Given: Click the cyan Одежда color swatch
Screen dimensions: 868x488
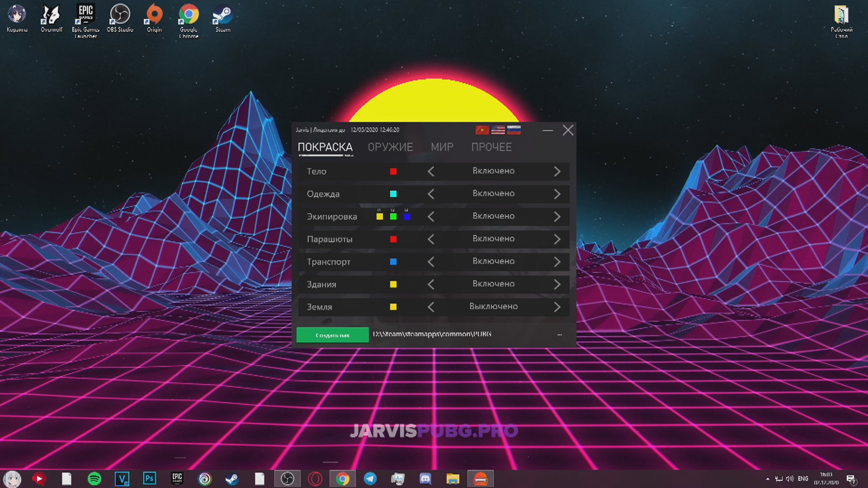Looking at the screenshot, I should [x=393, y=194].
